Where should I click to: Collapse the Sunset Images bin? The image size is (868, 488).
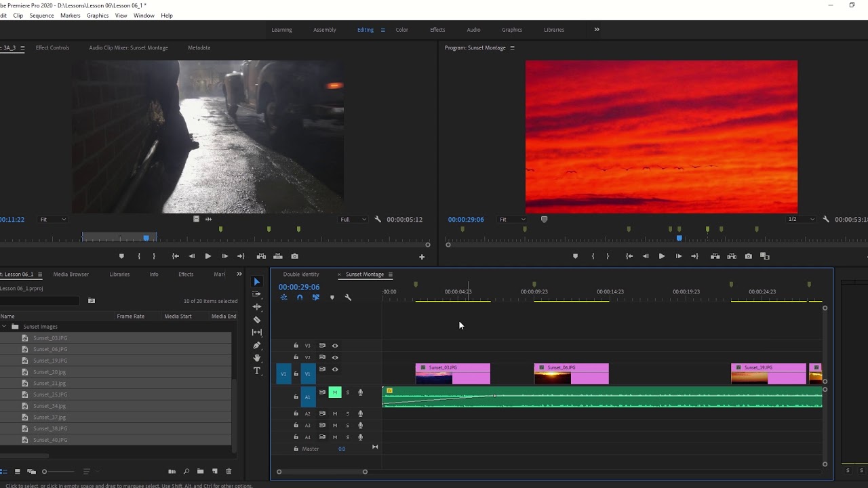tap(5, 327)
